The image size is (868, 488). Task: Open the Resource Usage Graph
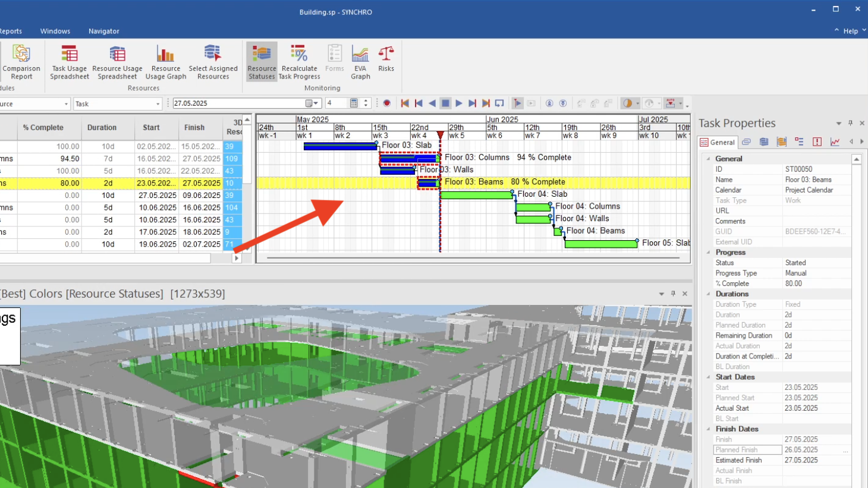[x=165, y=61]
